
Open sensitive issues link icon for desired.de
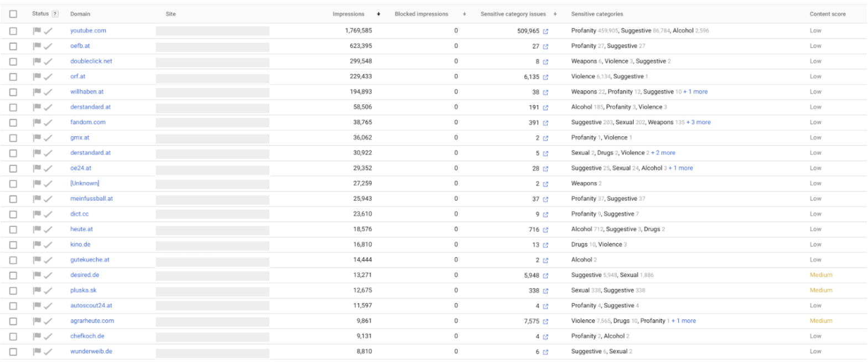click(545, 276)
